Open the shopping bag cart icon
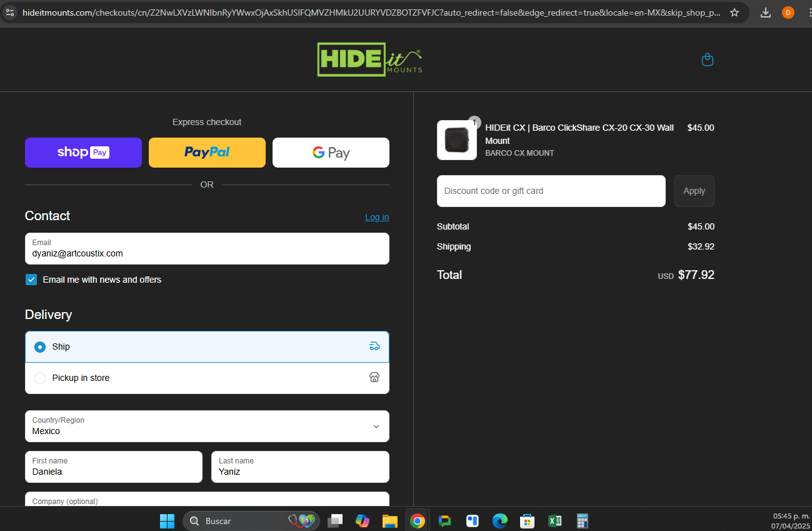 [x=708, y=59]
